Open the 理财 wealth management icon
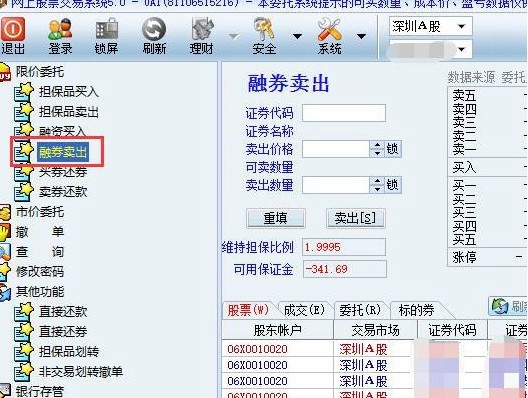This screenshot has width=528, height=398. tap(202, 30)
